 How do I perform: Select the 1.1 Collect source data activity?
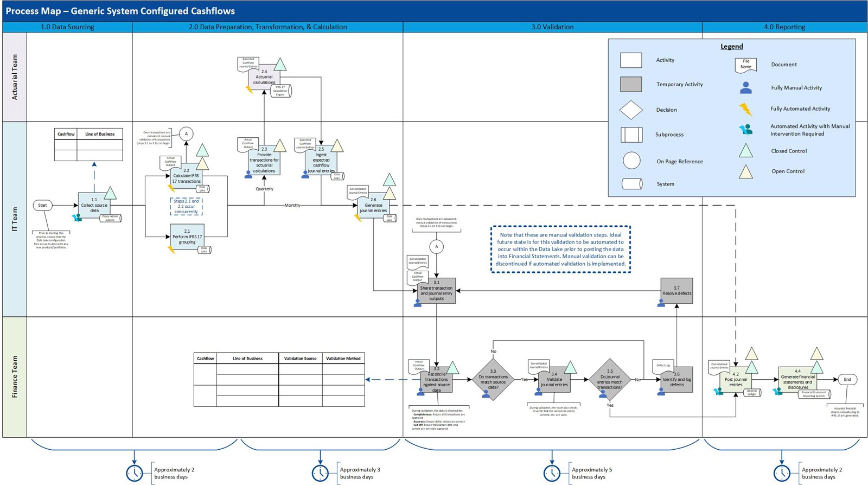click(x=94, y=206)
